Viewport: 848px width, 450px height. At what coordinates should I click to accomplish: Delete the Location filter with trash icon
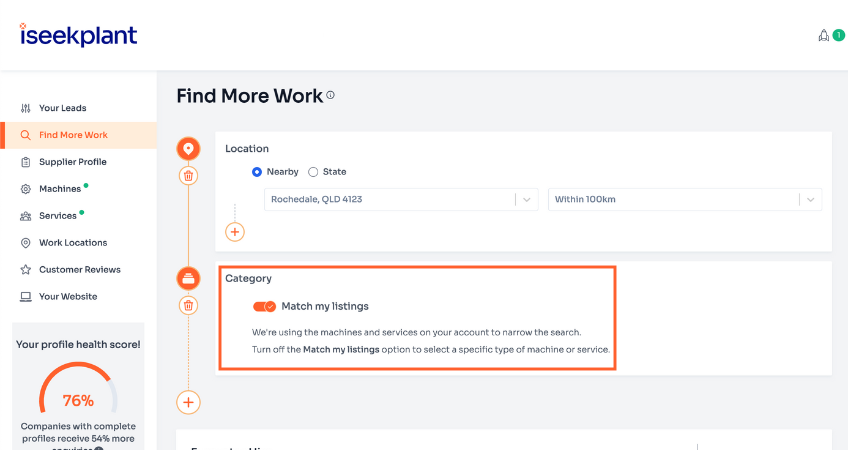coord(188,176)
